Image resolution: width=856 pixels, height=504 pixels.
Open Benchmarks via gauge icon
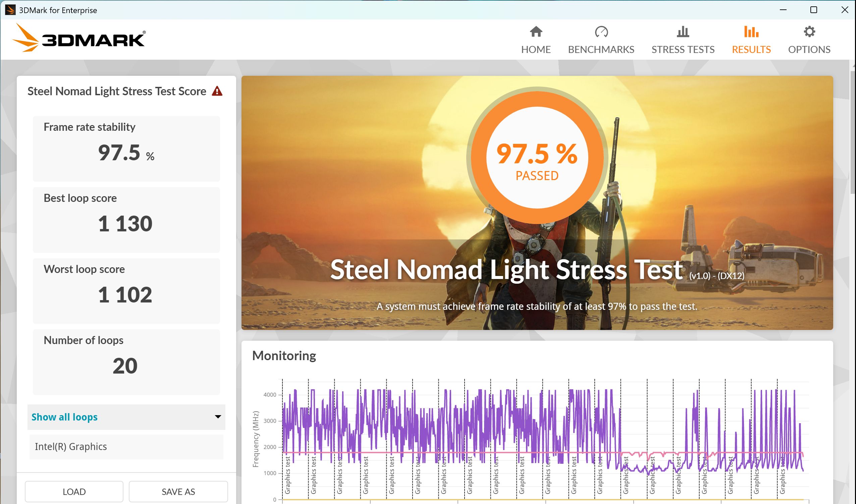tap(601, 32)
